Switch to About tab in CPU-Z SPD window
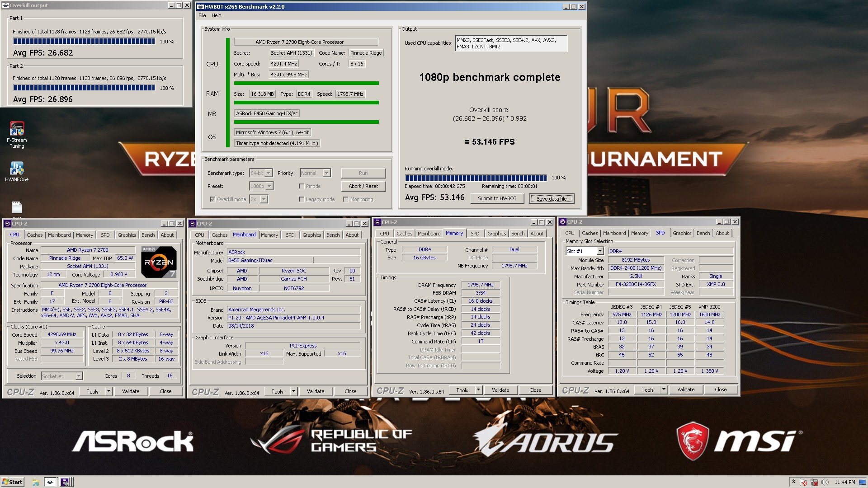 (722, 233)
